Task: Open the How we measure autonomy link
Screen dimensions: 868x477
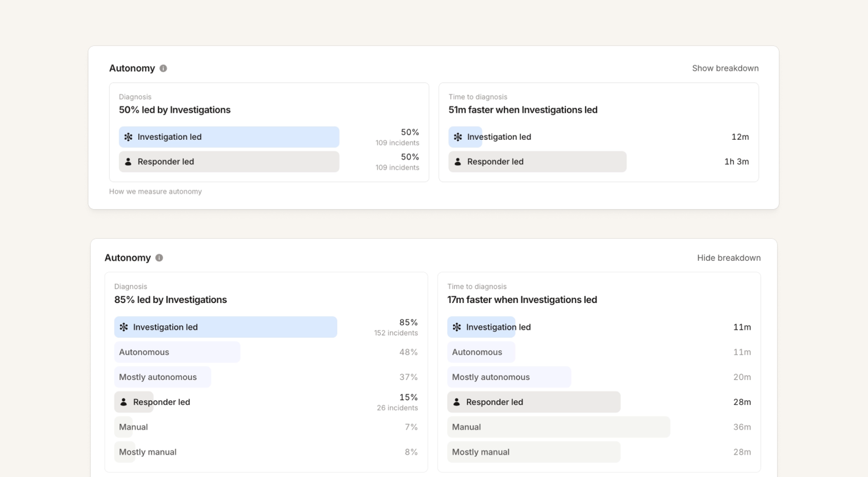Action: (155, 191)
